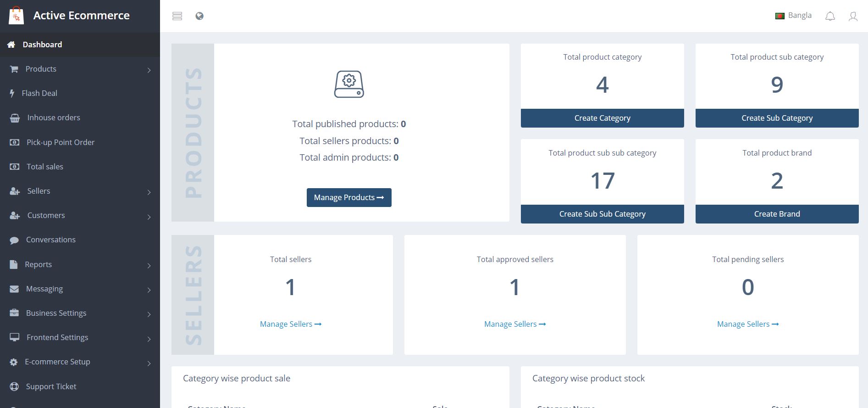
Task: Open Pick-up Point Order page
Action: 61,142
